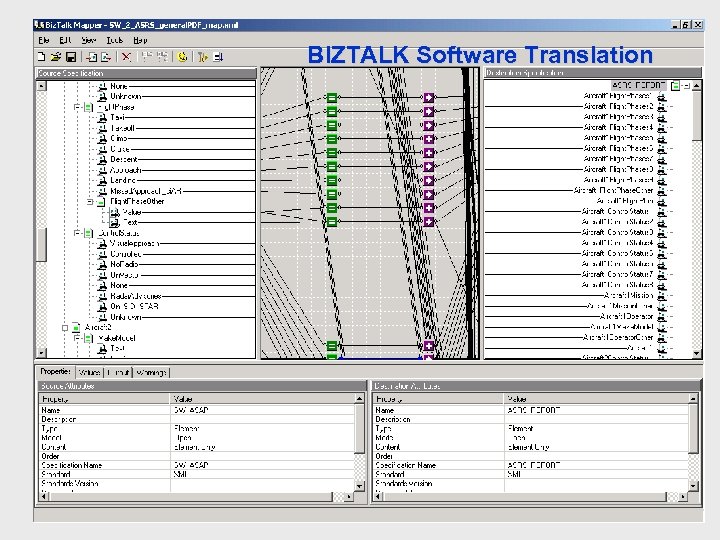The image size is (720, 540).
Task: Select Aircraft MakeModel in destination tree
Action: [622, 327]
